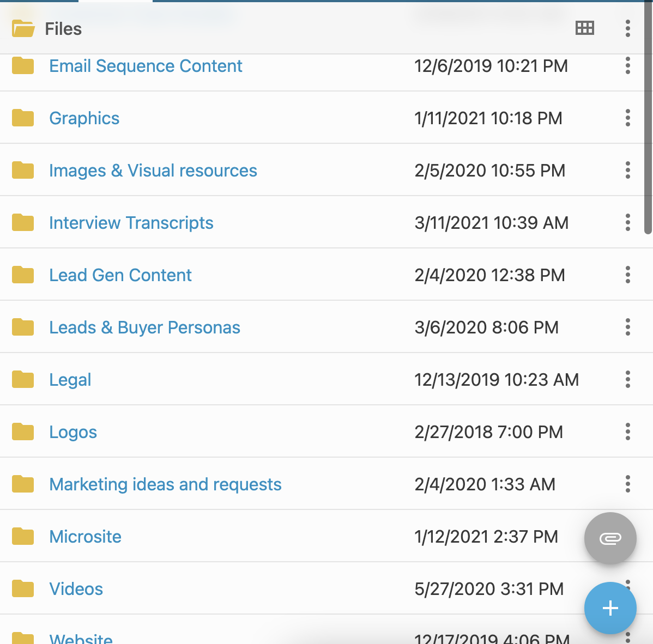
Task: Open more options for Lead Gen Content
Action: pos(628,275)
